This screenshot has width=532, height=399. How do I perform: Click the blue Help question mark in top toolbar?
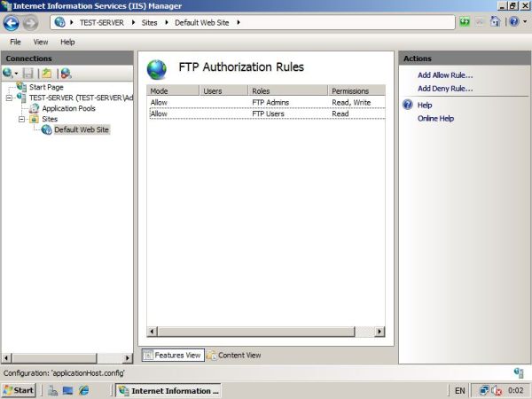click(514, 22)
